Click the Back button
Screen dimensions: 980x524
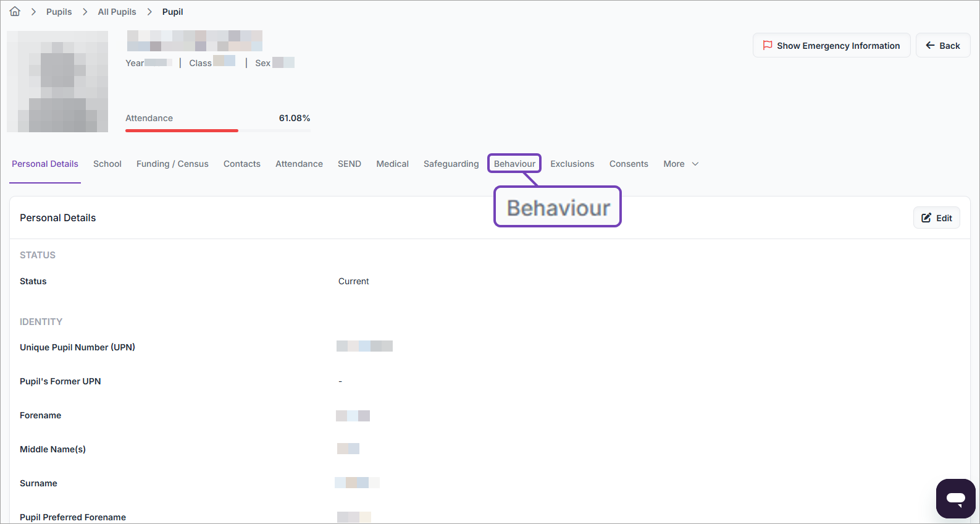coord(942,46)
